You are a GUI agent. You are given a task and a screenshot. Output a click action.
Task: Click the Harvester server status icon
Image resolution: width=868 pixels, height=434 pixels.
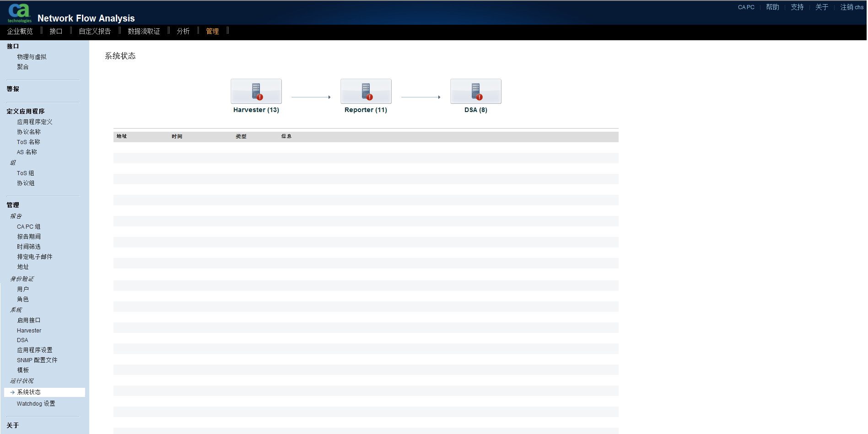click(256, 91)
